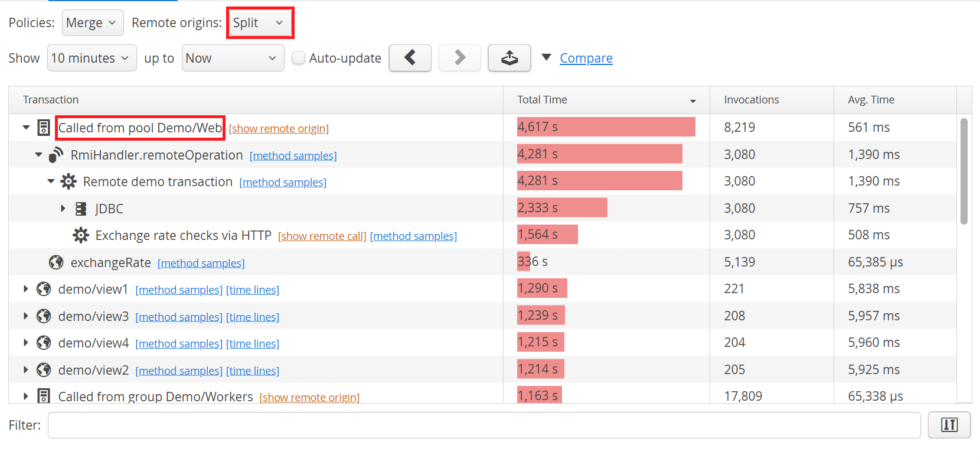Sort by the Invocations column header
This screenshot has width=980, height=458.
pyautogui.click(x=751, y=100)
